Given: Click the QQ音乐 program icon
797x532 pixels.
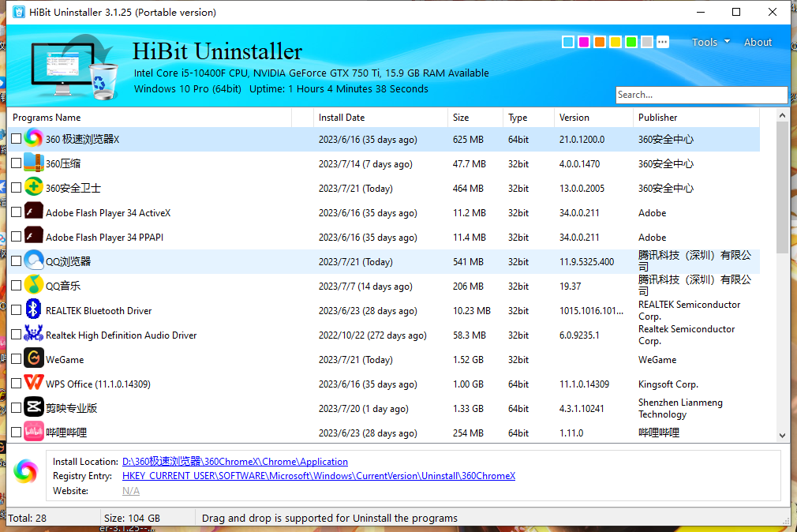Looking at the screenshot, I should [x=34, y=285].
